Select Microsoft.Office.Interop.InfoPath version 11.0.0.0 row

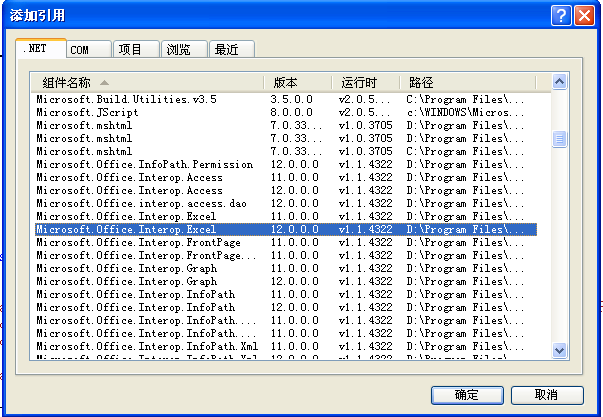pyautogui.click(x=286, y=294)
